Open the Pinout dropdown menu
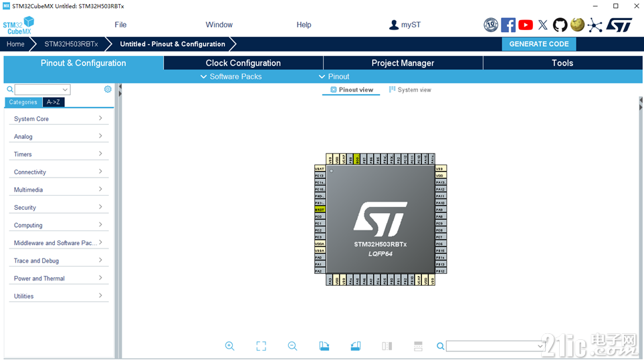Viewport: 644px width, 362px height. coord(334,77)
